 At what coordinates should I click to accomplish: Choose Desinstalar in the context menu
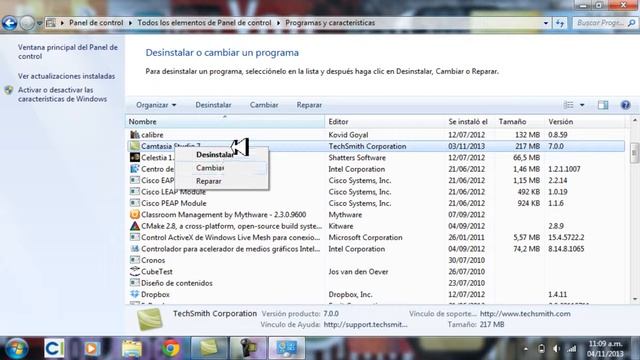click(x=222, y=155)
